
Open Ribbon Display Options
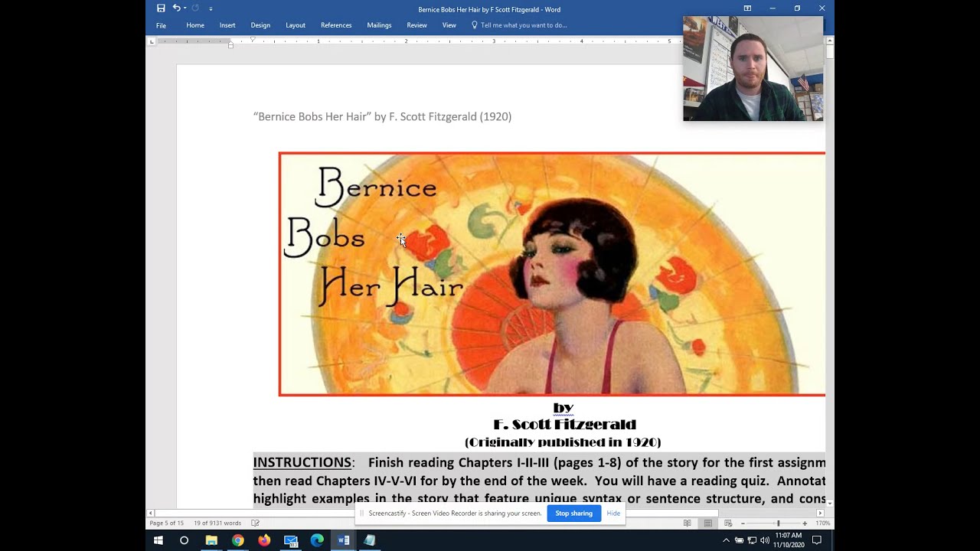(747, 8)
